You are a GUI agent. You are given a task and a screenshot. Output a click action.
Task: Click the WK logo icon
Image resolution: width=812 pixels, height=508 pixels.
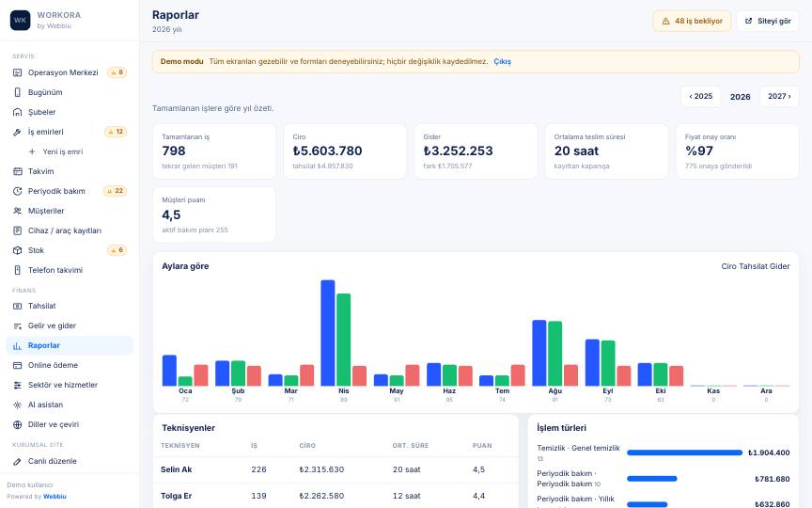[20, 20]
